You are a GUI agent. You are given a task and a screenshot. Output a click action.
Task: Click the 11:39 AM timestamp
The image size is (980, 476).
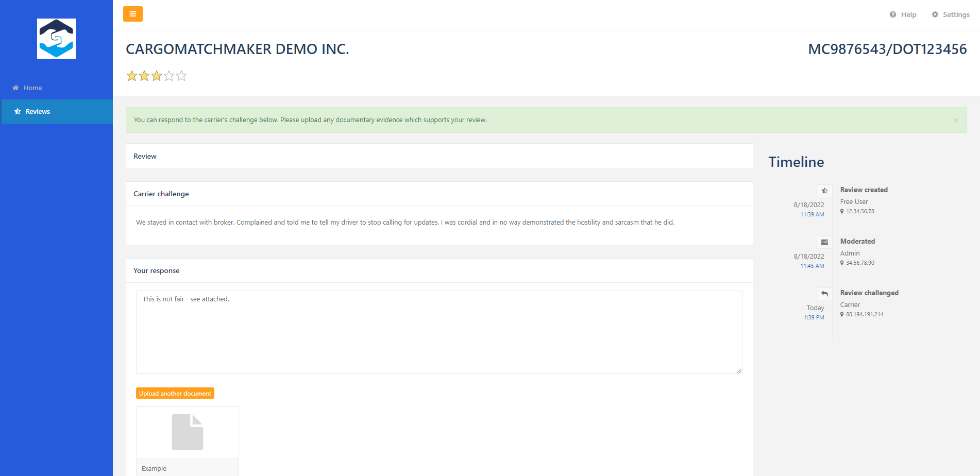click(x=812, y=214)
